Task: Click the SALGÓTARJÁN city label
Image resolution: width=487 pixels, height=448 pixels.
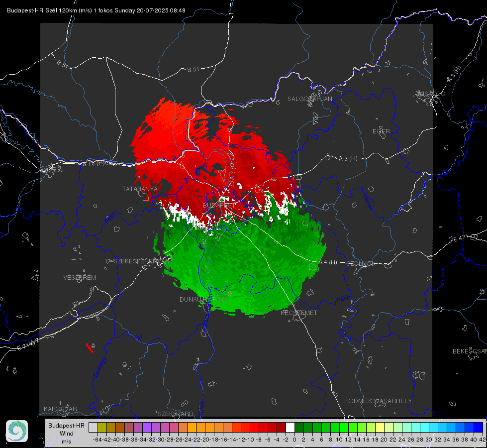Action: (309, 99)
